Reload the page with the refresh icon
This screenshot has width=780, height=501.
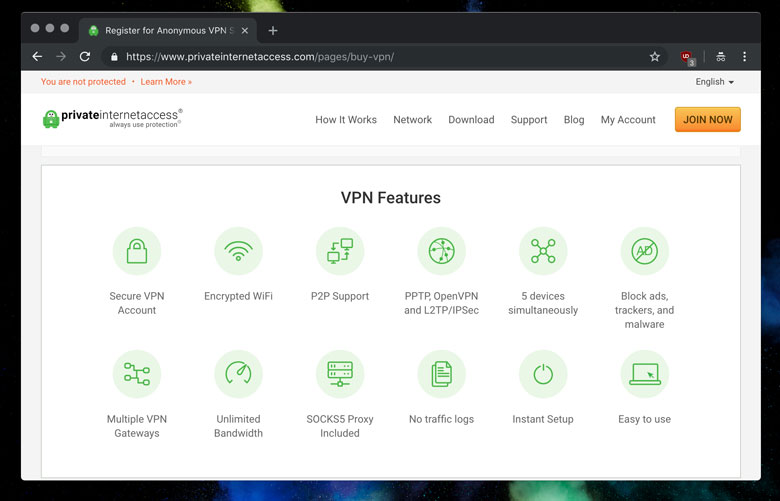(85, 57)
